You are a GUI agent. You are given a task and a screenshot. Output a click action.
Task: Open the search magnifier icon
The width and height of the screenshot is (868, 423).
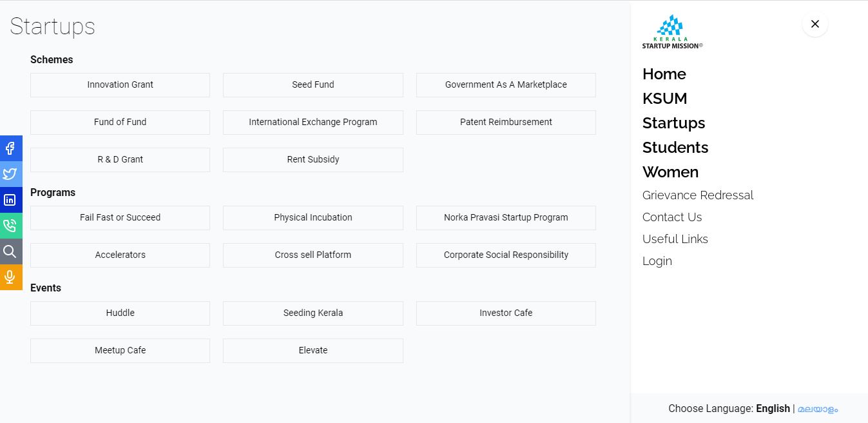click(x=10, y=251)
